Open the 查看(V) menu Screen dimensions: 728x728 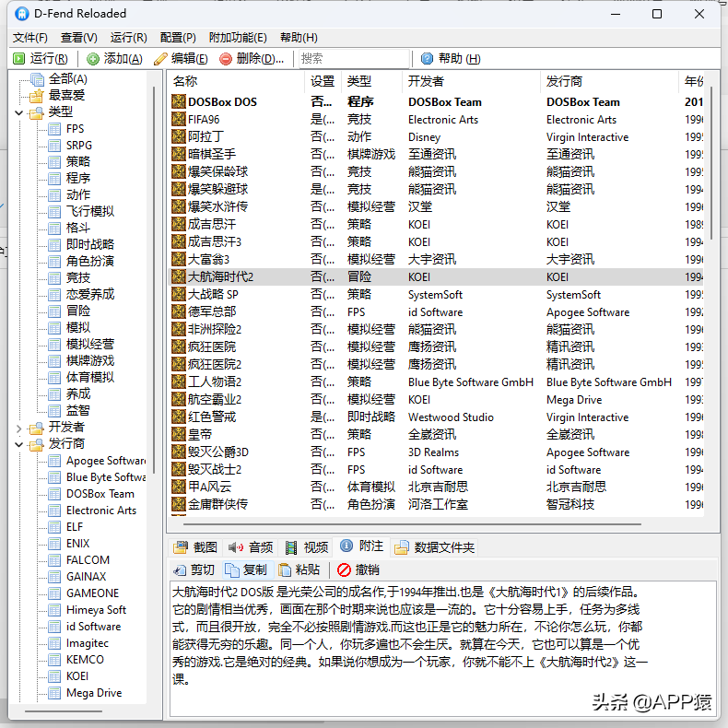[x=79, y=38]
